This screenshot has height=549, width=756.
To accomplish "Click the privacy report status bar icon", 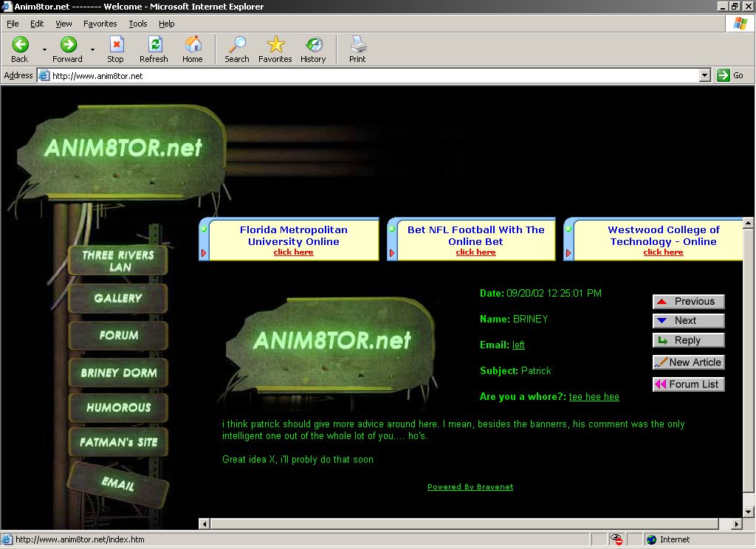I will [x=616, y=539].
